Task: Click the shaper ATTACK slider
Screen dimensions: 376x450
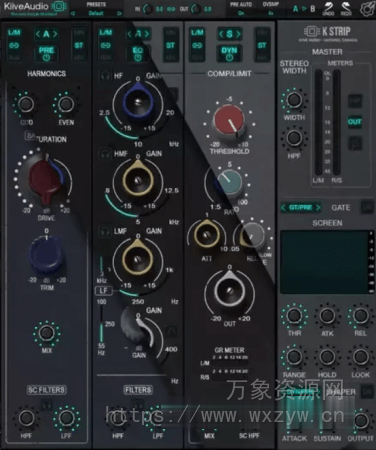Action: tap(294, 413)
